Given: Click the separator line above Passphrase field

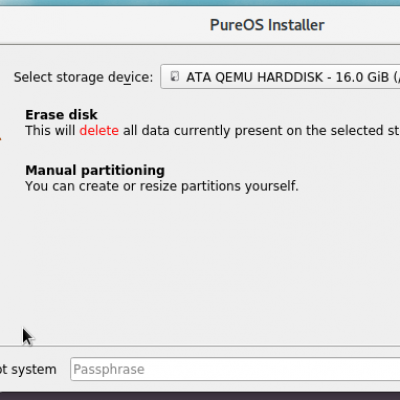Looking at the screenshot, I should tap(200, 346).
